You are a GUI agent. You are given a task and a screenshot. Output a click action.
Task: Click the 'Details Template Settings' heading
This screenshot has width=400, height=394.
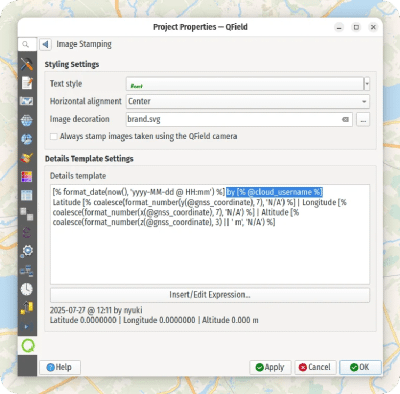click(x=89, y=159)
